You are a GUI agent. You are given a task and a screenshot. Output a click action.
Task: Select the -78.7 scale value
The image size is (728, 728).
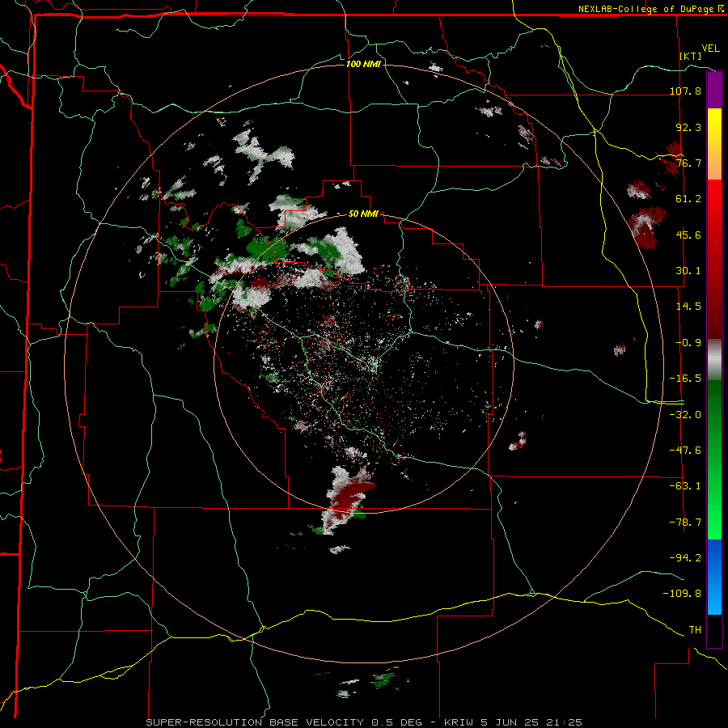pos(685,523)
